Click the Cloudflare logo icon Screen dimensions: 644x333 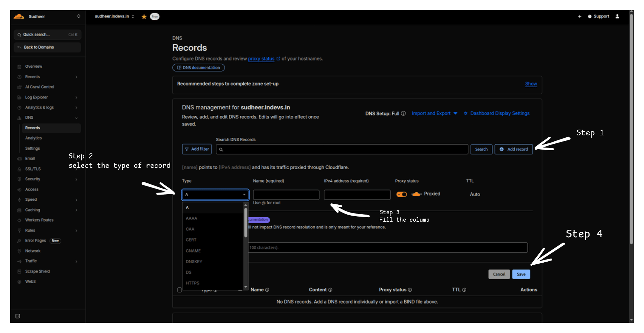(19, 16)
